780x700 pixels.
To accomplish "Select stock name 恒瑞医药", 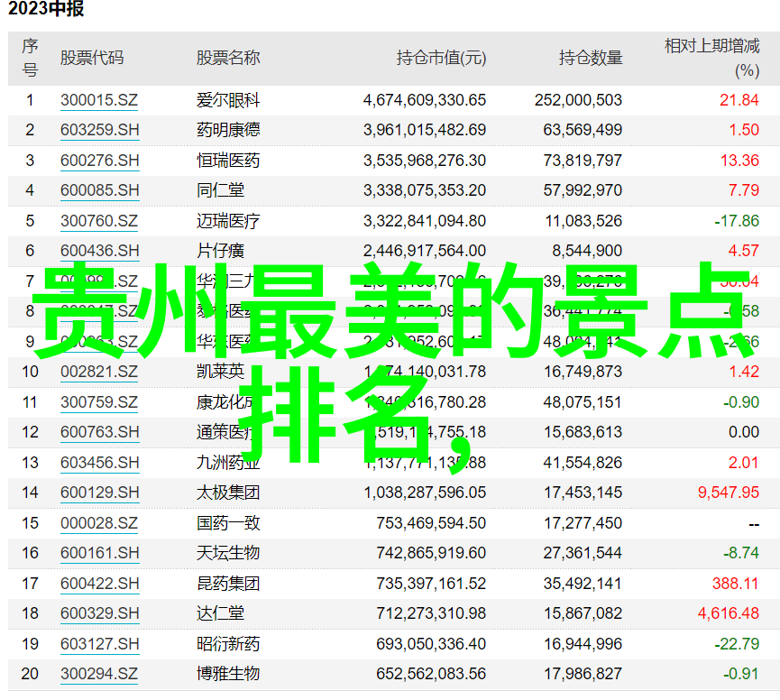I will 228,161.
